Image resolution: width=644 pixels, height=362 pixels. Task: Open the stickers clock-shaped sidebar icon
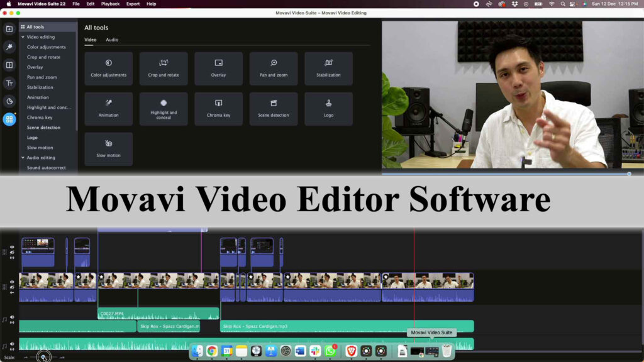[x=9, y=101]
